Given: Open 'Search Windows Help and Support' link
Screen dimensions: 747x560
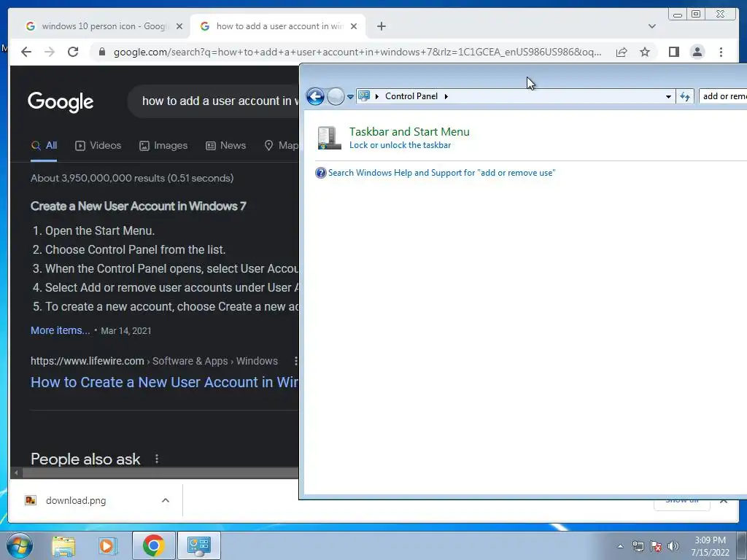Looking at the screenshot, I should click(x=441, y=173).
